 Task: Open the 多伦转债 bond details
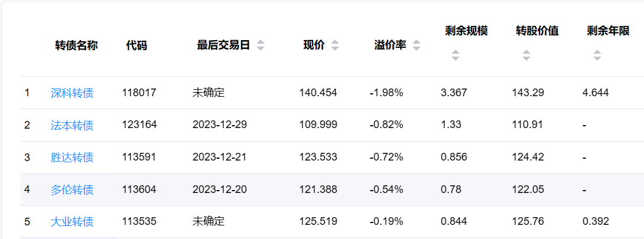tap(72, 189)
